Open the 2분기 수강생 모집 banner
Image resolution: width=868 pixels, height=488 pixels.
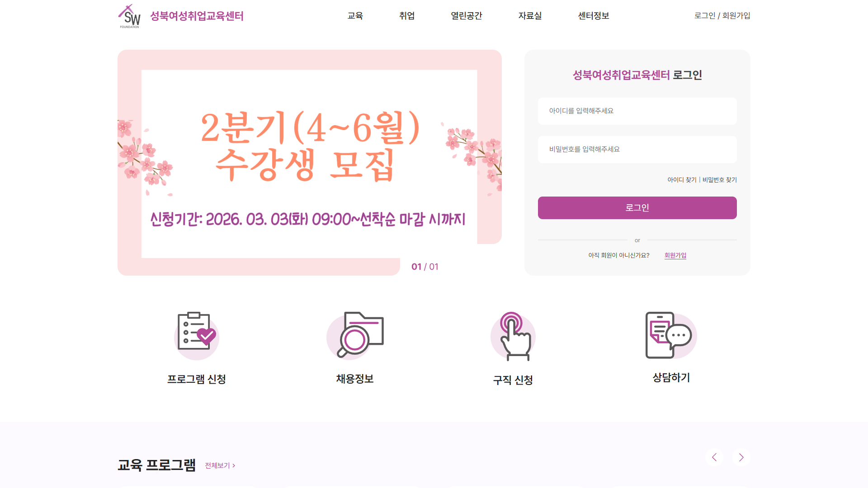(310, 163)
